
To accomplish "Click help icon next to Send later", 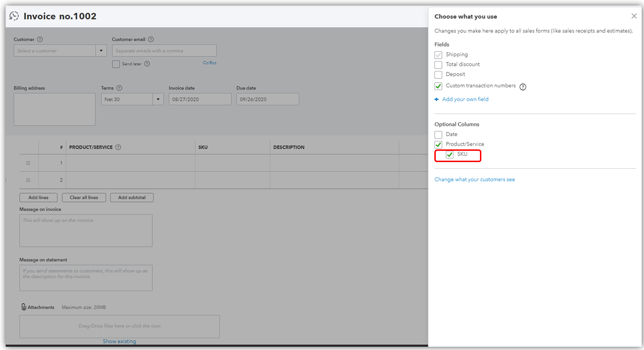I will tap(147, 64).
